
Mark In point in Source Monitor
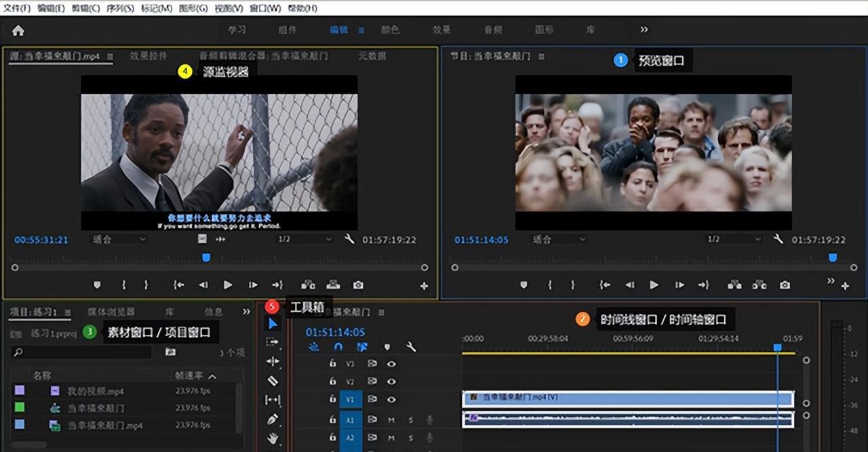[123, 285]
